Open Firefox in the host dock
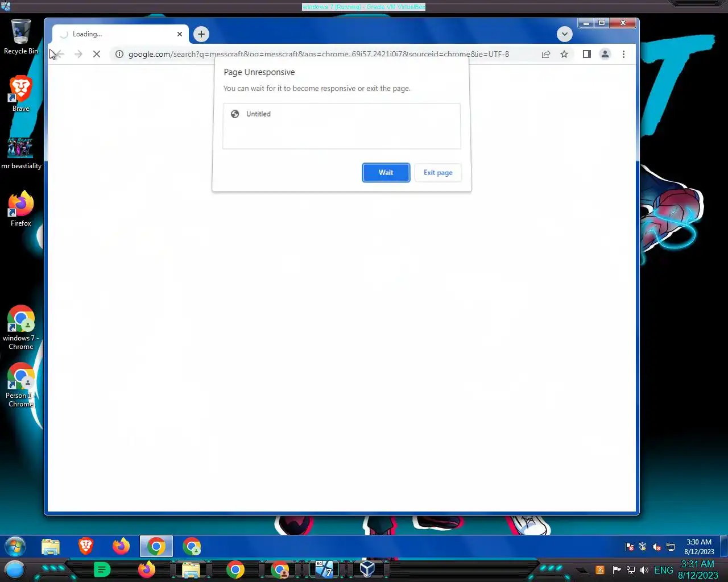 point(147,569)
